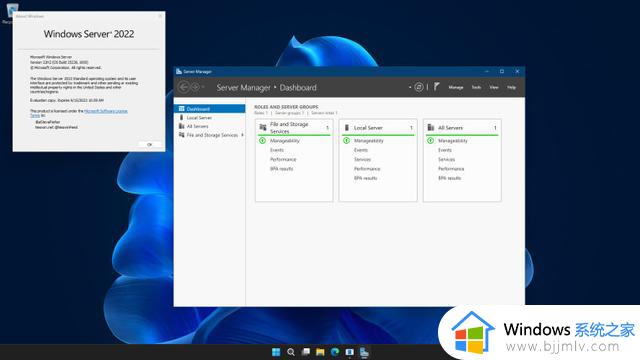This screenshot has width=640, height=360.
Task: Open the View menu
Action: click(x=494, y=87)
